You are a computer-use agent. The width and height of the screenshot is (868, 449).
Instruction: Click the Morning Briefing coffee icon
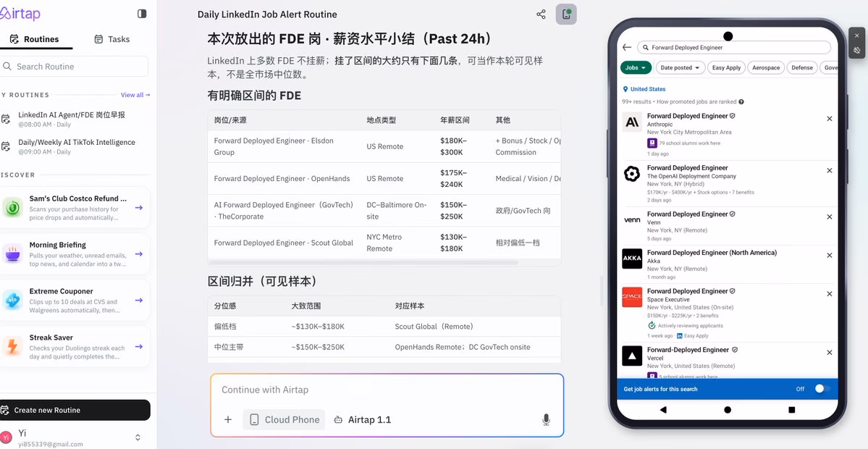13,254
